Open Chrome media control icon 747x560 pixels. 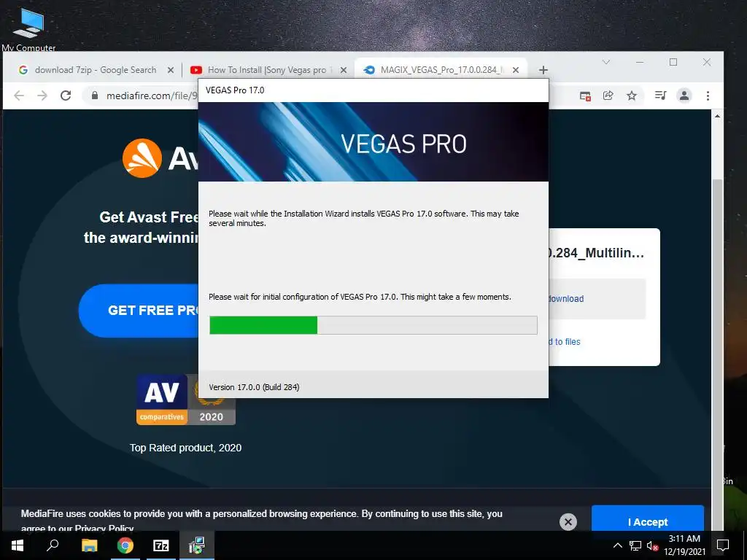coord(660,96)
